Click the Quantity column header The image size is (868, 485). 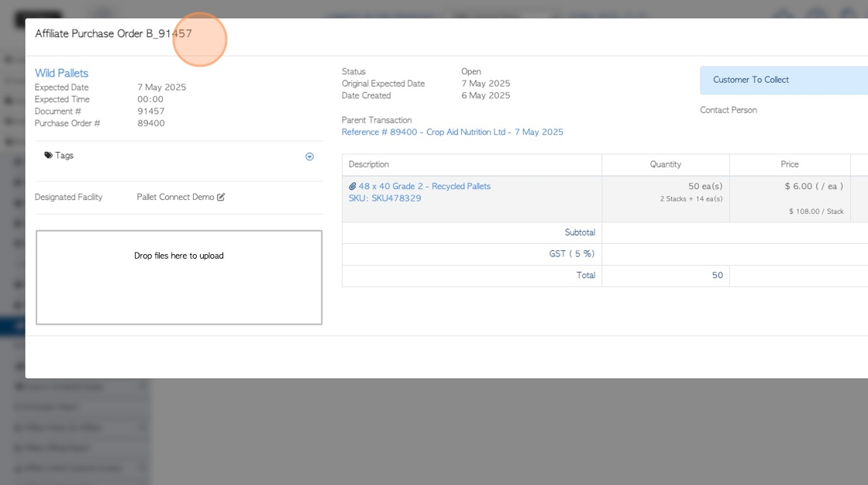[666, 164]
